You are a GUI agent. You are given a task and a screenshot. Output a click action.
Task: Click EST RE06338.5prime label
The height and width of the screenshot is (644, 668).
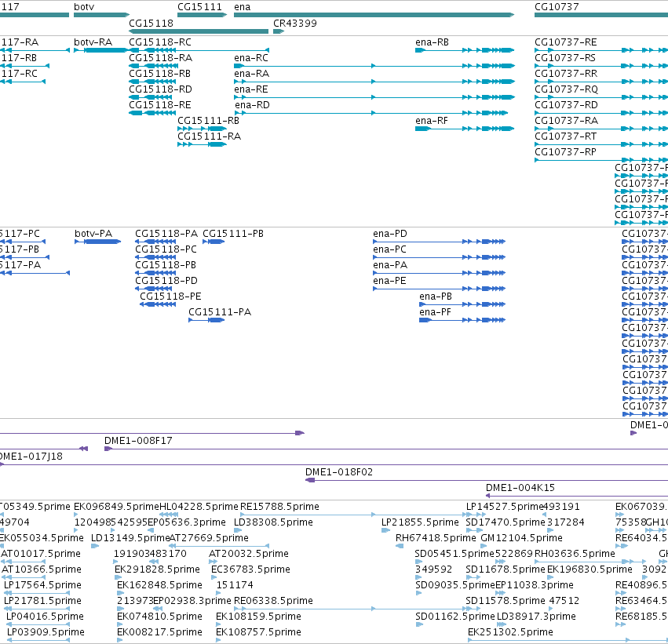pos(273,601)
